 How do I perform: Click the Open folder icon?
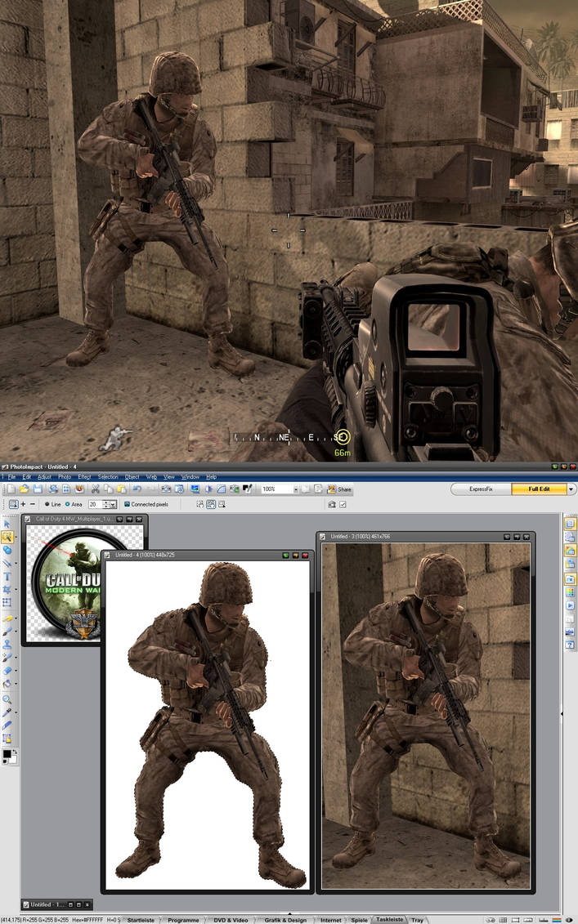click(24, 489)
